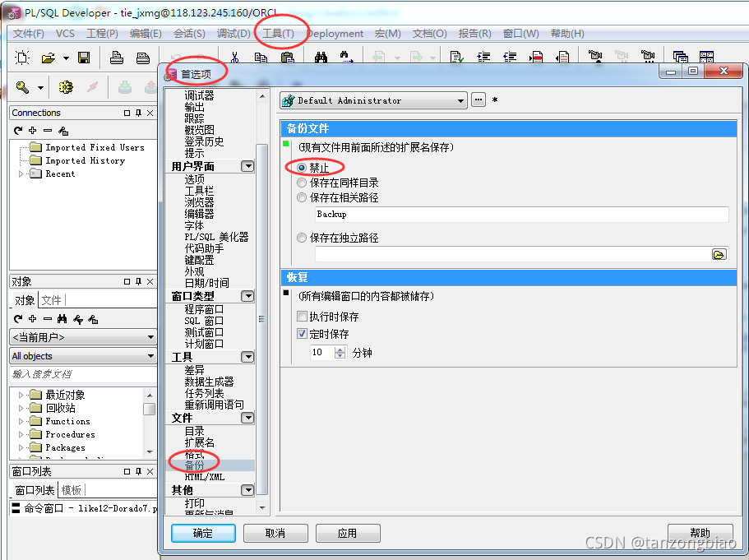Click the Cascade windows toolbar icon
The width and height of the screenshot is (749, 560).
coord(680,58)
